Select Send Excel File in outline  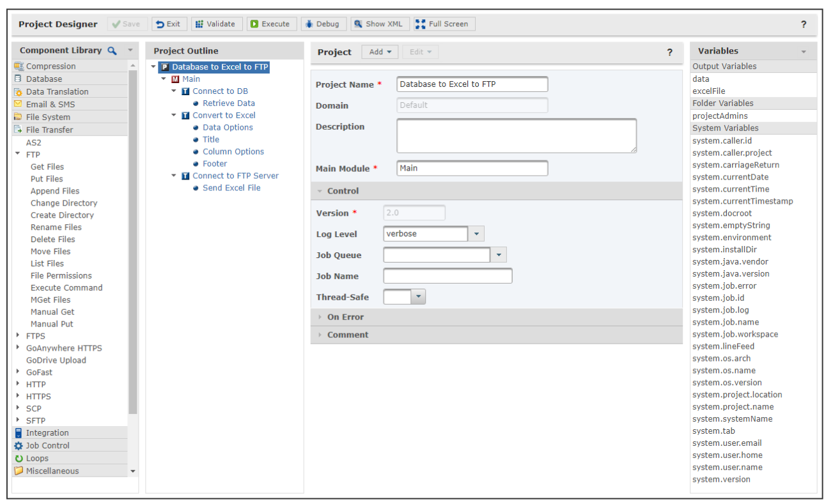pyautogui.click(x=231, y=188)
